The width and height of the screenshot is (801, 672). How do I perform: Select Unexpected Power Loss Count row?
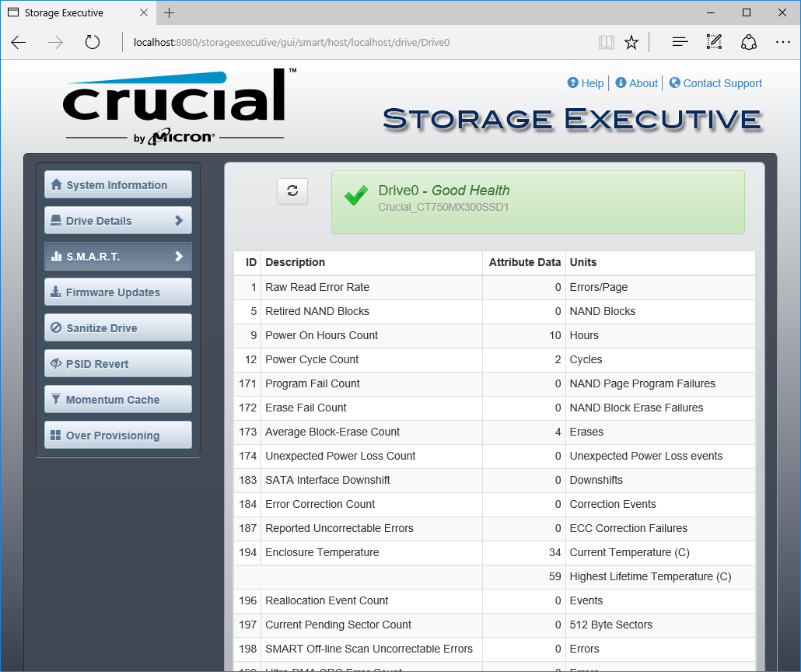pyautogui.click(x=495, y=456)
